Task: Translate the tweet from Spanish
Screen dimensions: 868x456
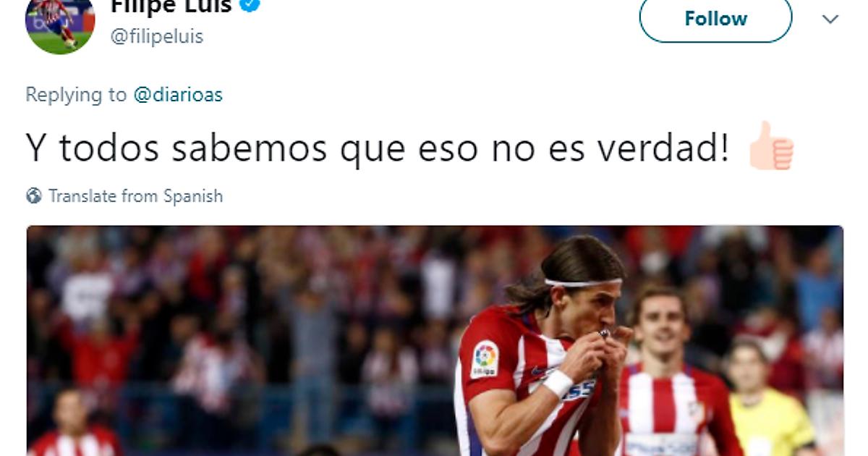Action: (136, 196)
